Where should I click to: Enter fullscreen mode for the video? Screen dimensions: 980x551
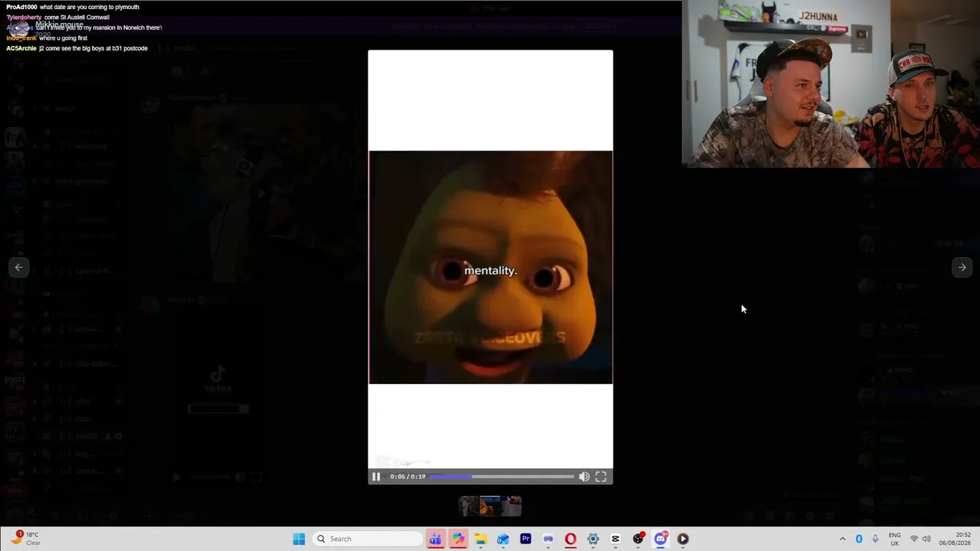point(601,477)
